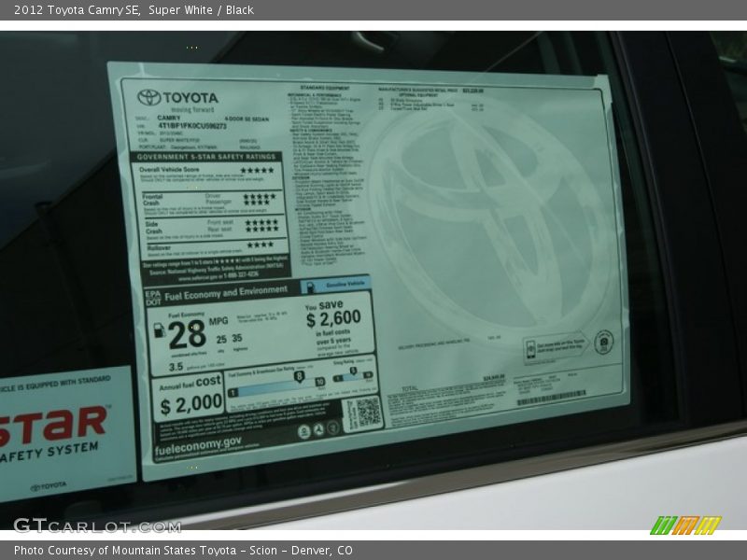This screenshot has width=747, height=560.
Task: Click the barcode at the sticker bottom
Action: 551,401
